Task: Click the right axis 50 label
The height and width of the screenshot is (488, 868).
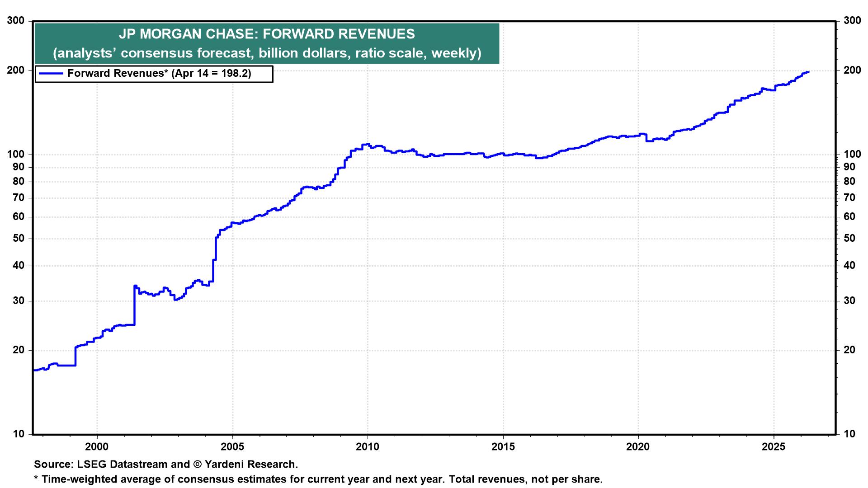Action: (849, 238)
